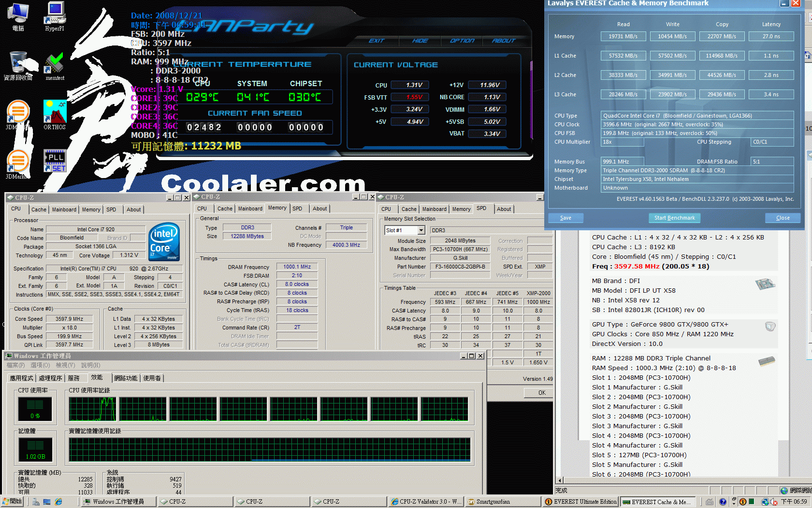Image resolution: width=812 pixels, height=508 pixels.
Task: Open About tab in first CPU-Z window
Action: 134,209
